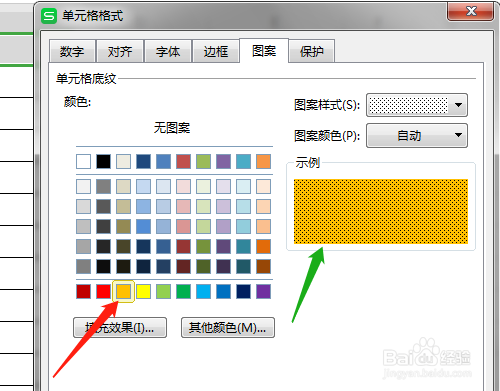Screen dimensions: 500x391
Task: Click the 其他颜色(M)... button
Action: click(x=228, y=328)
